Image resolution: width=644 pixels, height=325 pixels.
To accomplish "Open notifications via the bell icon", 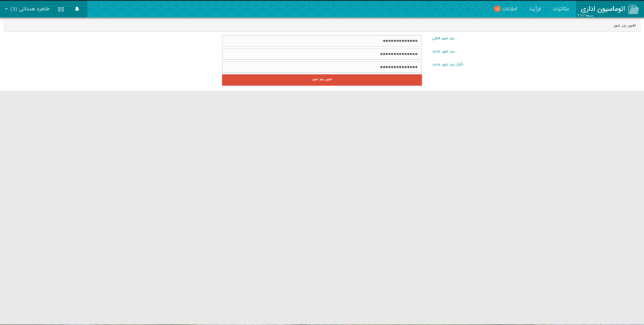I will [x=77, y=9].
